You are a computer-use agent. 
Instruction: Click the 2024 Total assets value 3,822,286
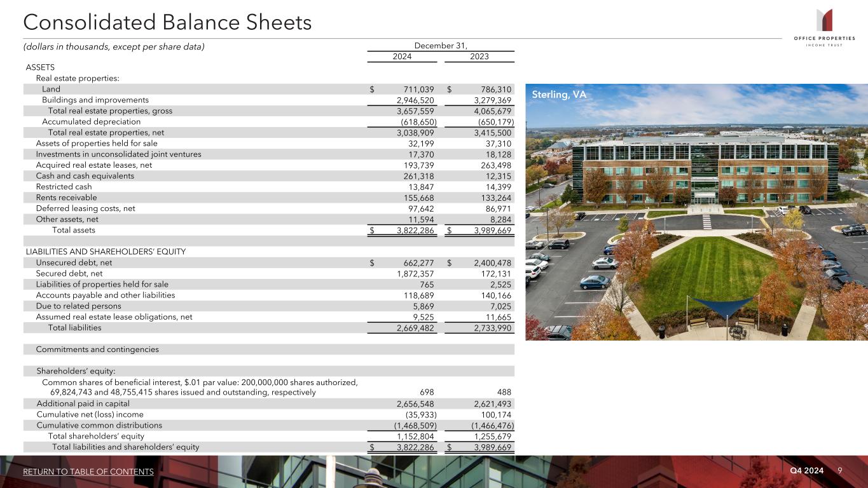(412, 230)
